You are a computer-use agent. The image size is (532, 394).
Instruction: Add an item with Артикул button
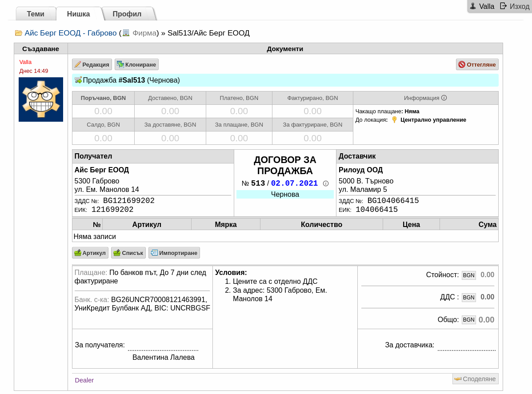click(x=90, y=253)
